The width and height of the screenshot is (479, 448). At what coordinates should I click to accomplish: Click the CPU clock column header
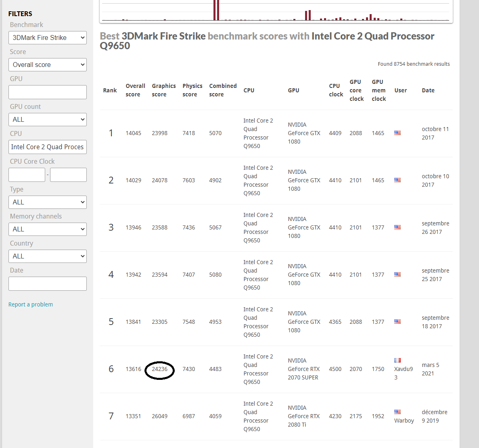coord(336,90)
